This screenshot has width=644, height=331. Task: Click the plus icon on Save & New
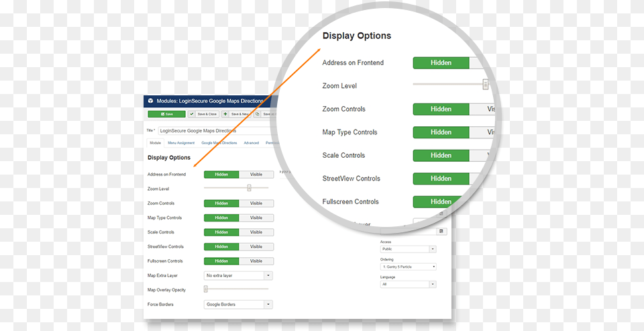(x=225, y=114)
